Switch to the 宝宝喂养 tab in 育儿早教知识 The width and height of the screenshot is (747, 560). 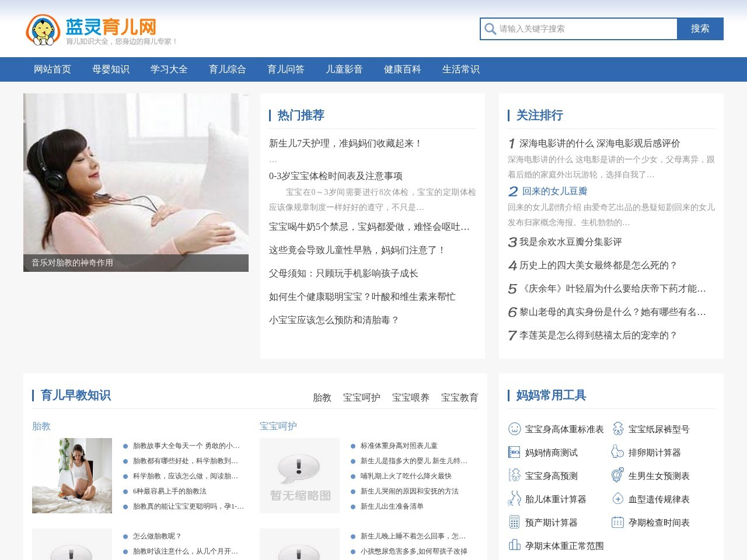[411, 397]
